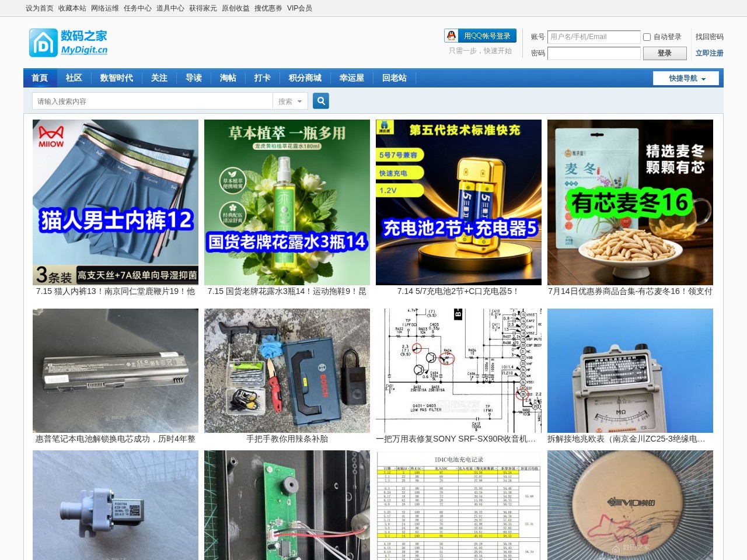Select the 打卡 menu item
This screenshot has height=560, width=747.
pos(262,78)
